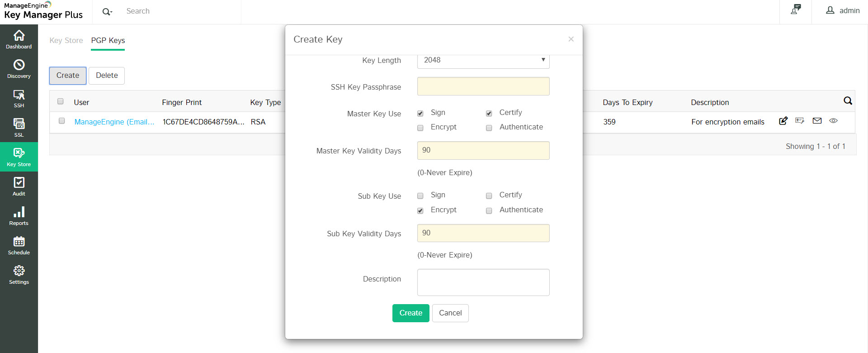This screenshot has height=353, width=868.
Task: Select the PGP Keys tab
Action: point(108,40)
